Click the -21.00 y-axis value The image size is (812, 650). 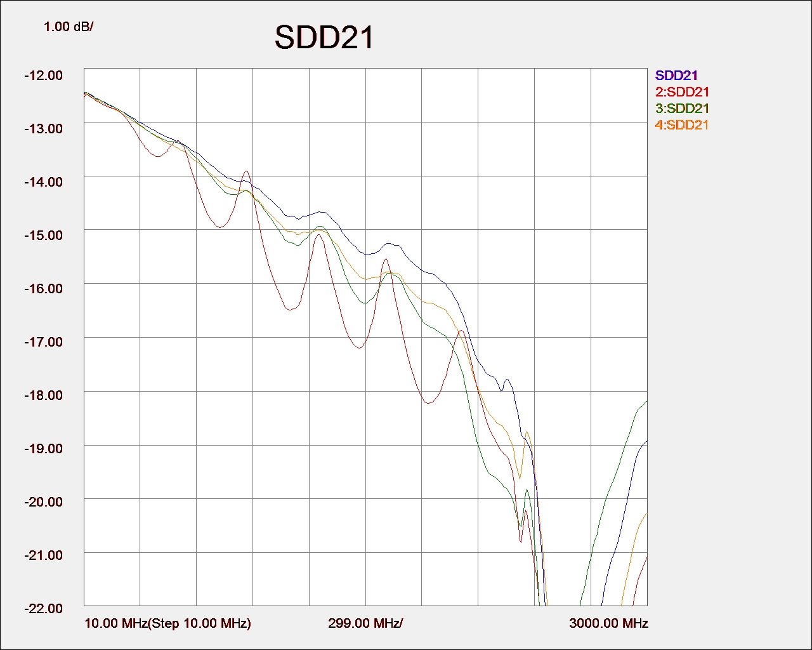43,555
